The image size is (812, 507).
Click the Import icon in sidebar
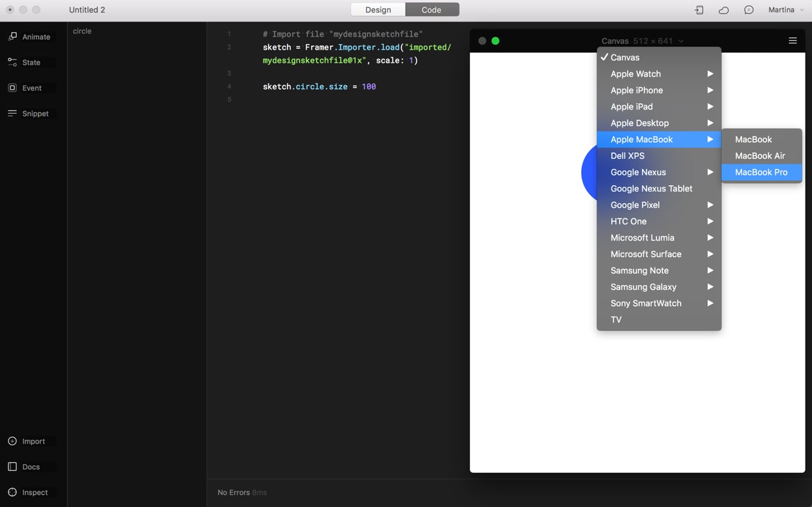coord(12,441)
